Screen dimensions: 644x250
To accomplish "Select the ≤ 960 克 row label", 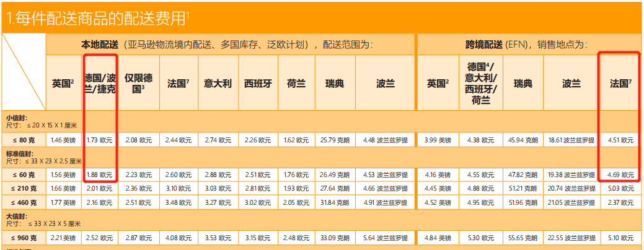I will point(22,238).
